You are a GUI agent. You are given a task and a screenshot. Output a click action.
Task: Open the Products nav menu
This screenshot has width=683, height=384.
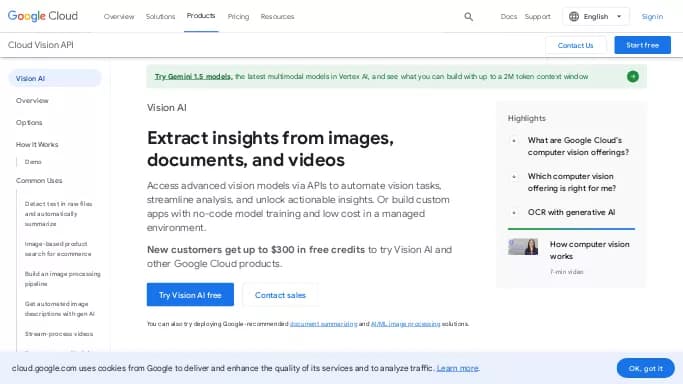click(201, 16)
